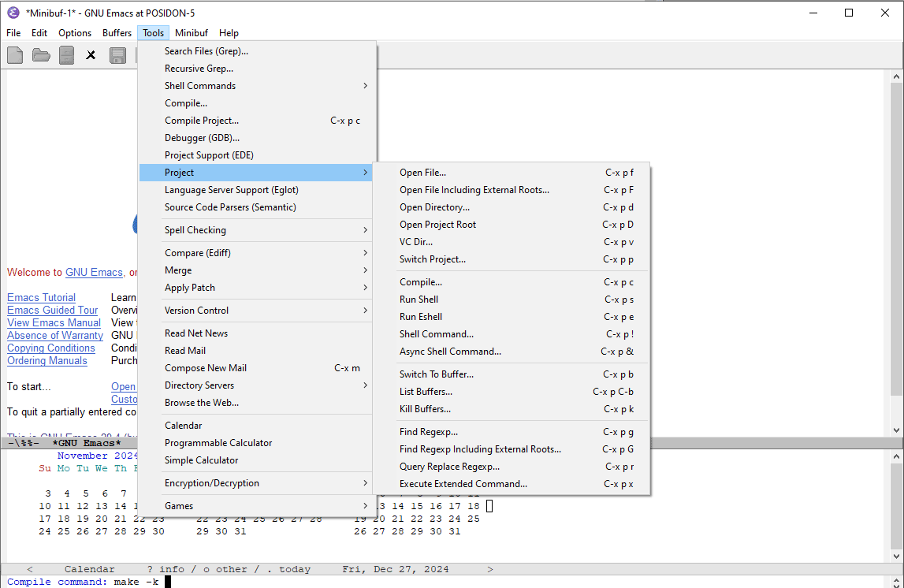Expand the Merge submenu
This screenshot has width=904, height=588.
coord(258,270)
